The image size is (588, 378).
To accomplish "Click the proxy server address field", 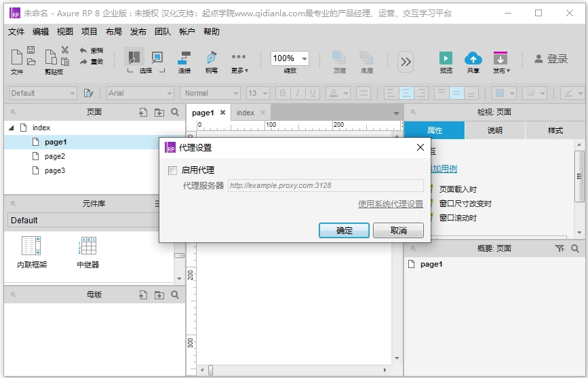I will coord(326,185).
